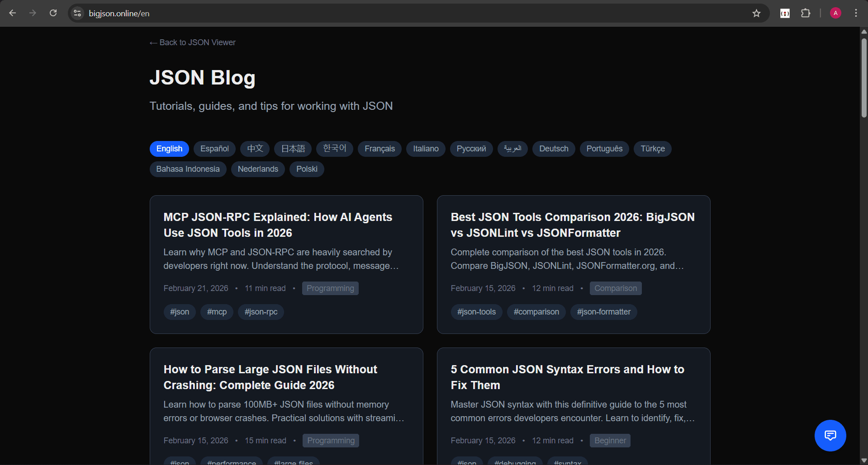Click the scrollbar up arrow

[864, 31]
